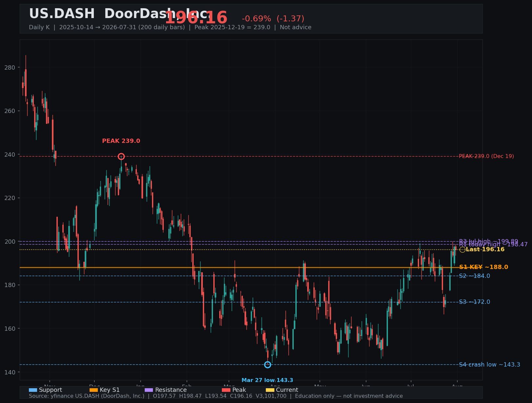Click the 160 tick on the price axis
The width and height of the screenshot is (532, 403).
point(10,328)
